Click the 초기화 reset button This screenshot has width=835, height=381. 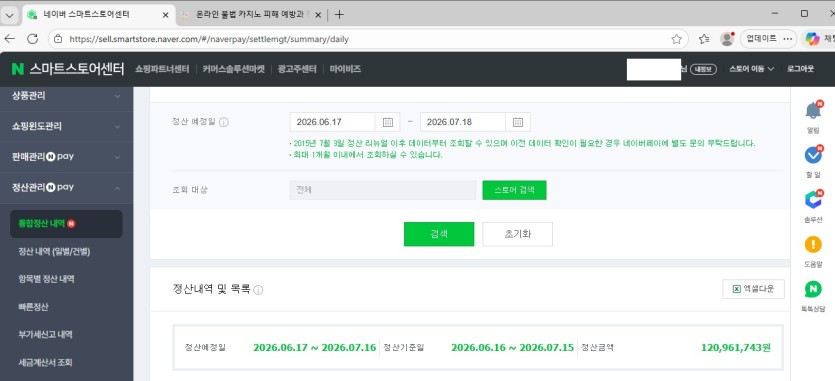518,234
